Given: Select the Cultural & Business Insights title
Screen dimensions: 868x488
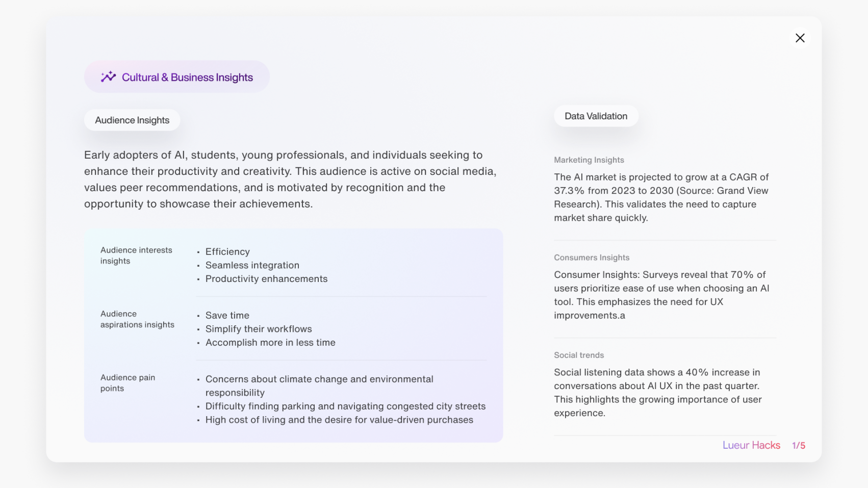Looking at the screenshot, I should click(187, 78).
